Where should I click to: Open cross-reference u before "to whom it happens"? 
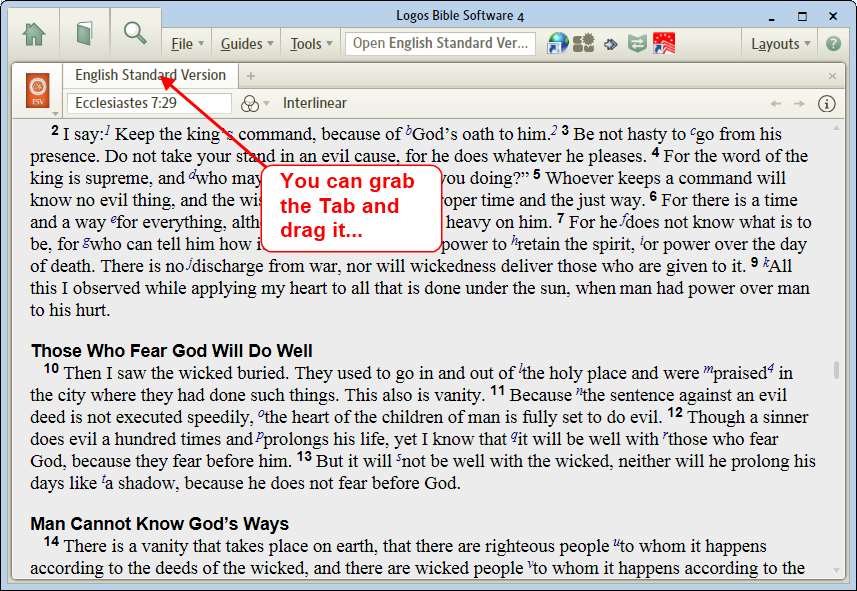tap(617, 543)
